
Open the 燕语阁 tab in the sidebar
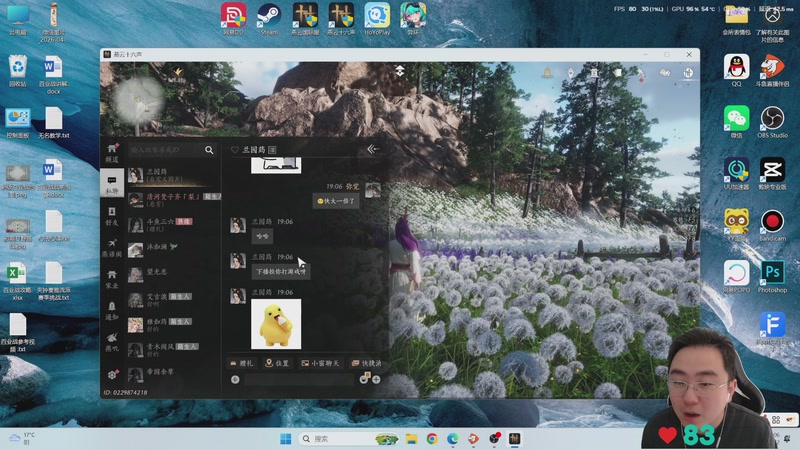click(112, 247)
